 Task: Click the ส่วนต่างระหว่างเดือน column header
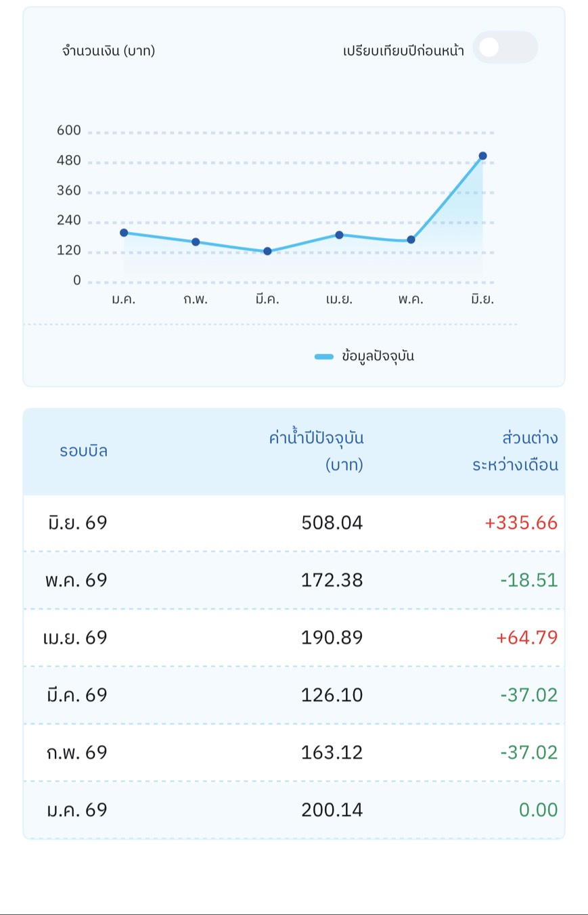click(515, 451)
